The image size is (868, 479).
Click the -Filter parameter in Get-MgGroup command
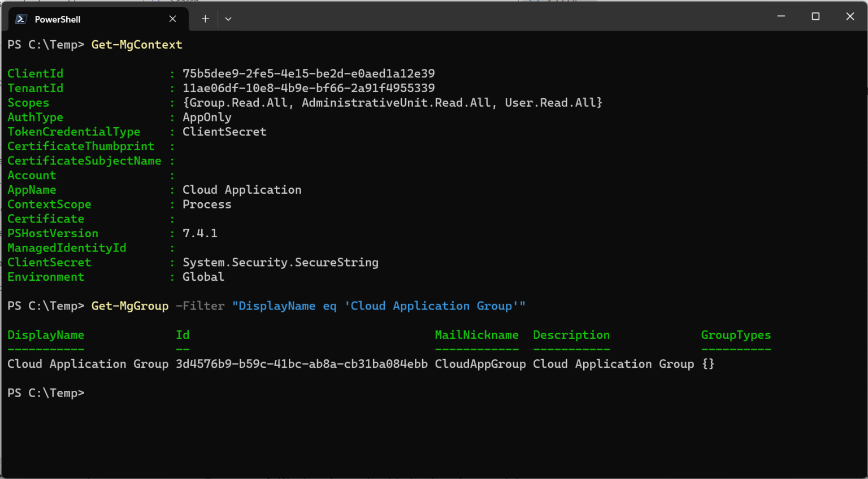click(200, 306)
